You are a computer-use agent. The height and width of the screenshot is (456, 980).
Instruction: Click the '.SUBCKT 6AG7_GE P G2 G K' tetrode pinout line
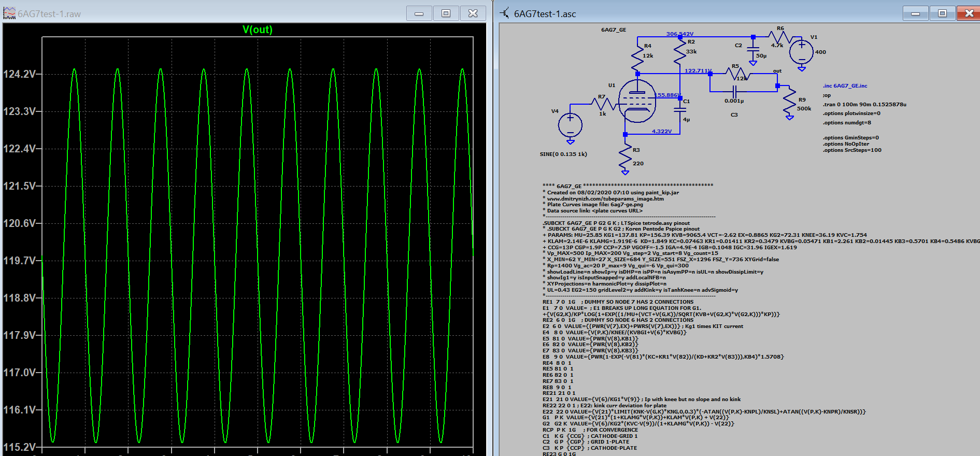pos(616,223)
